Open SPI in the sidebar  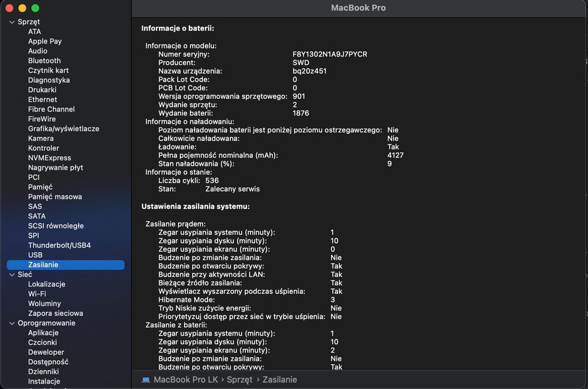point(34,235)
